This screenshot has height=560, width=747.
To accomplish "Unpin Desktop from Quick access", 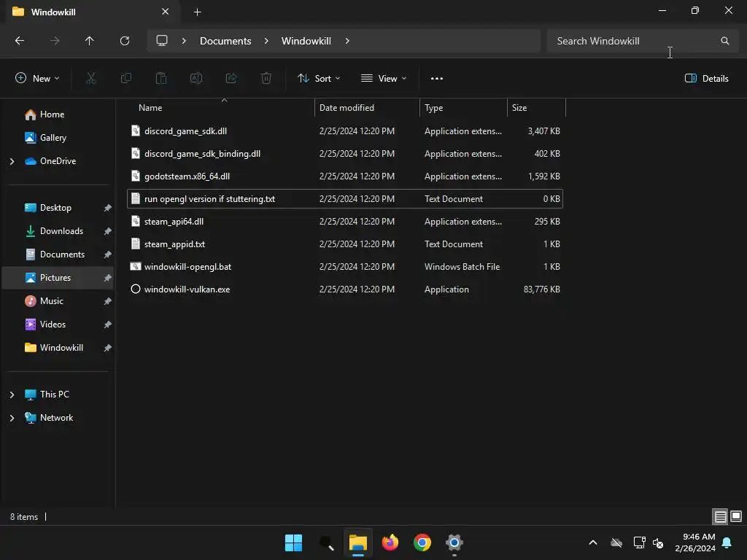I will [x=108, y=208].
